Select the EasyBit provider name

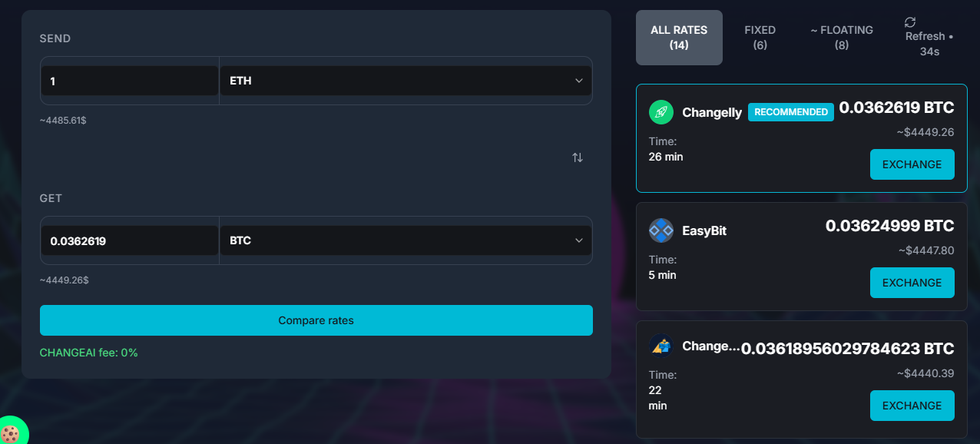coord(704,230)
